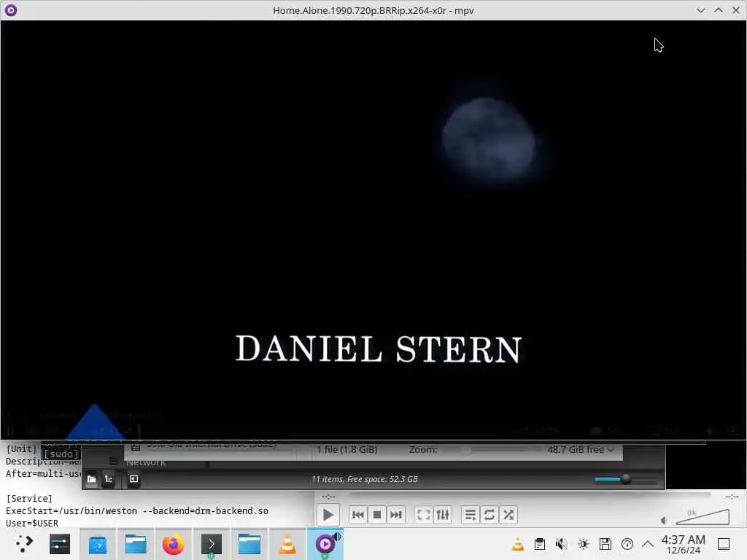This screenshot has height=560, width=747.
Task: Click the [Service] line in the editor
Action: [29, 498]
